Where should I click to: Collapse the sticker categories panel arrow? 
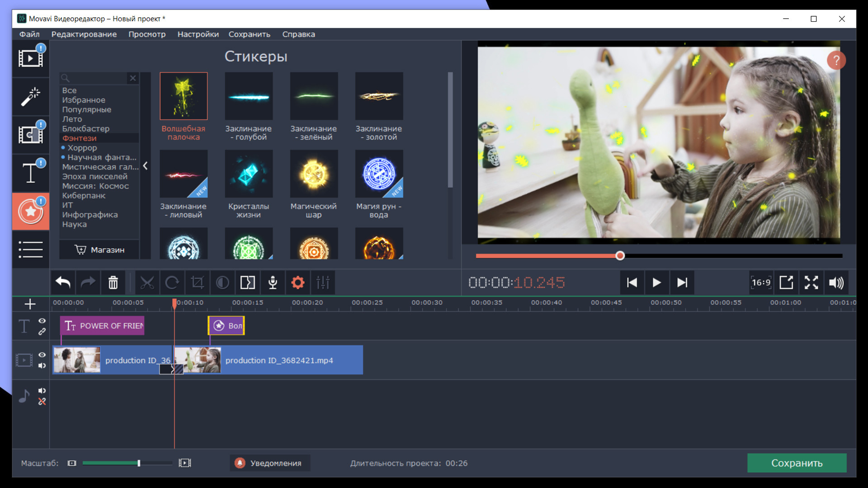coord(145,166)
